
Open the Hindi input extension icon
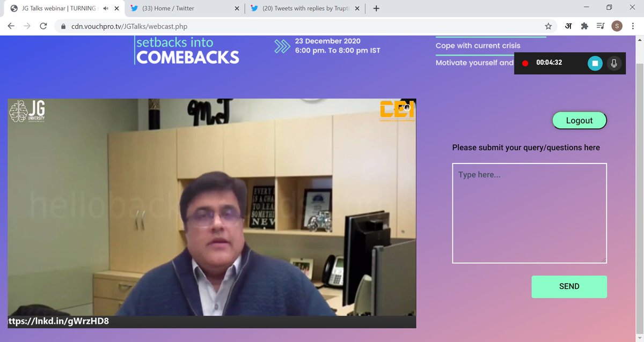[568, 26]
